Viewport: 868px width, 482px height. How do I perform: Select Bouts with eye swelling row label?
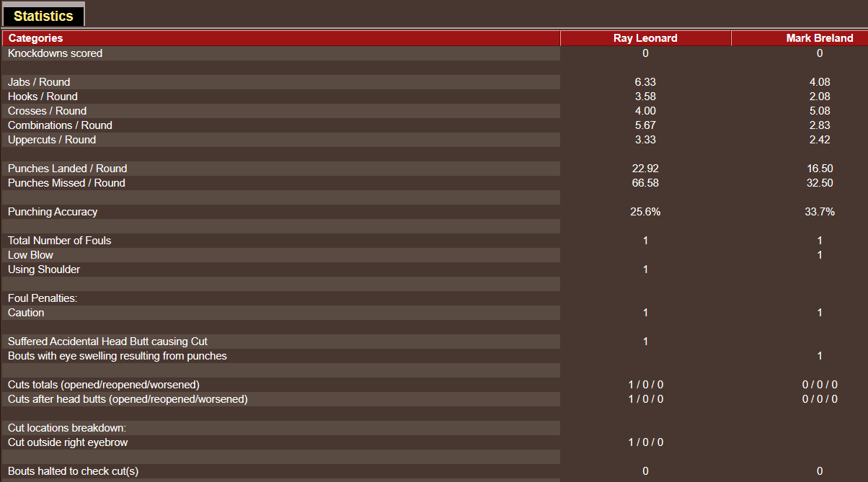click(117, 356)
